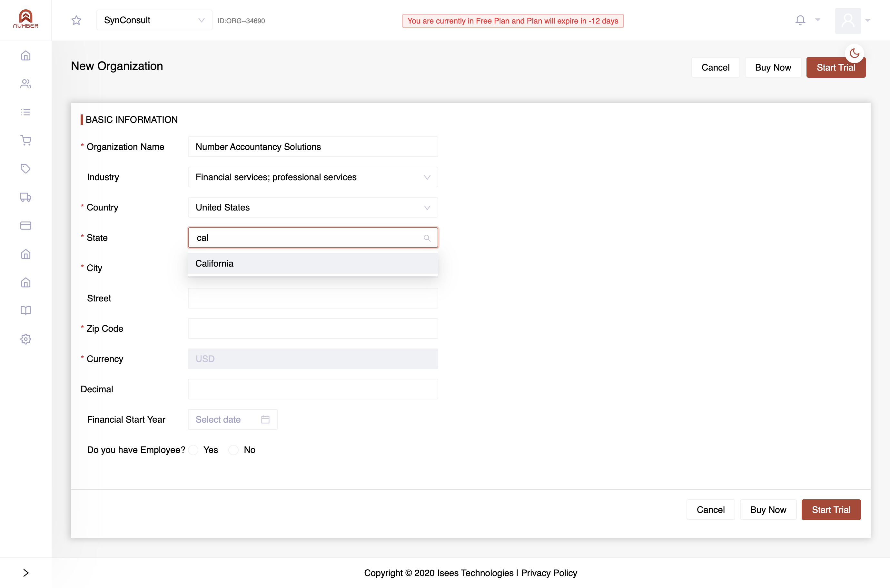This screenshot has width=890, height=588.
Task: Toggle dark mode moon icon
Action: click(855, 54)
